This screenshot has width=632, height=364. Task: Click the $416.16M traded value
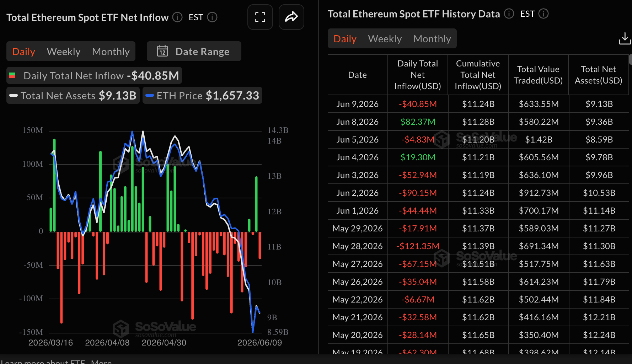tap(539, 317)
